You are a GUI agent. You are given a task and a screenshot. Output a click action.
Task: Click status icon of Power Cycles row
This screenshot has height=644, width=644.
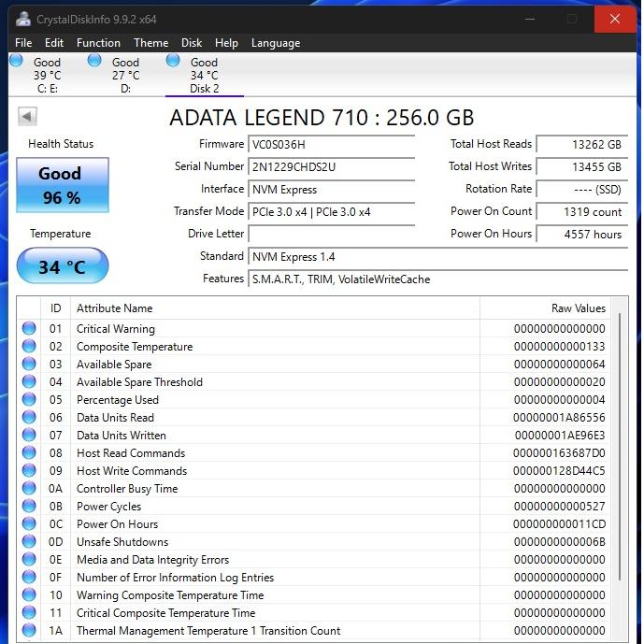pyautogui.click(x=29, y=506)
